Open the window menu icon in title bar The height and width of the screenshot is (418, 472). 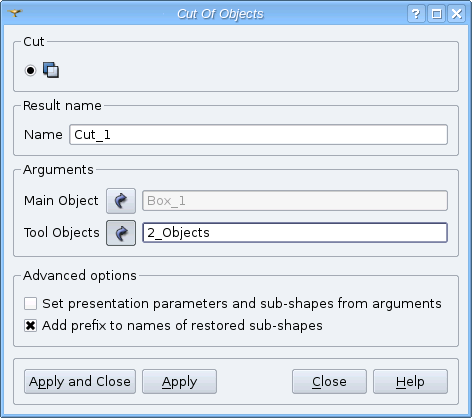coord(15,13)
